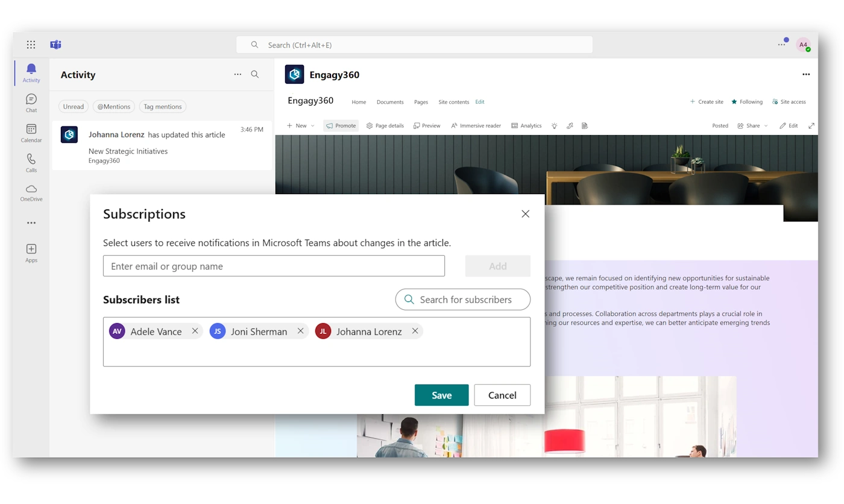Open Activity more options ellipsis
The image size is (844, 504).
pyautogui.click(x=238, y=75)
